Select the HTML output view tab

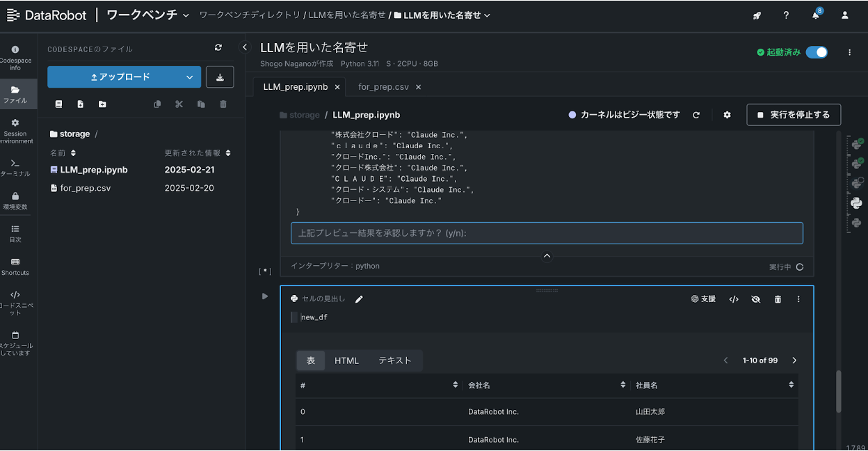point(346,361)
